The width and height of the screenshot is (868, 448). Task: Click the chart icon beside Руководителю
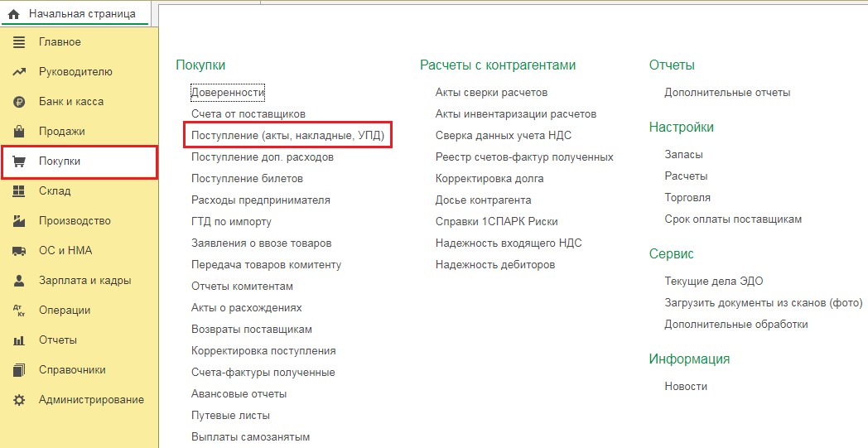click(x=19, y=72)
